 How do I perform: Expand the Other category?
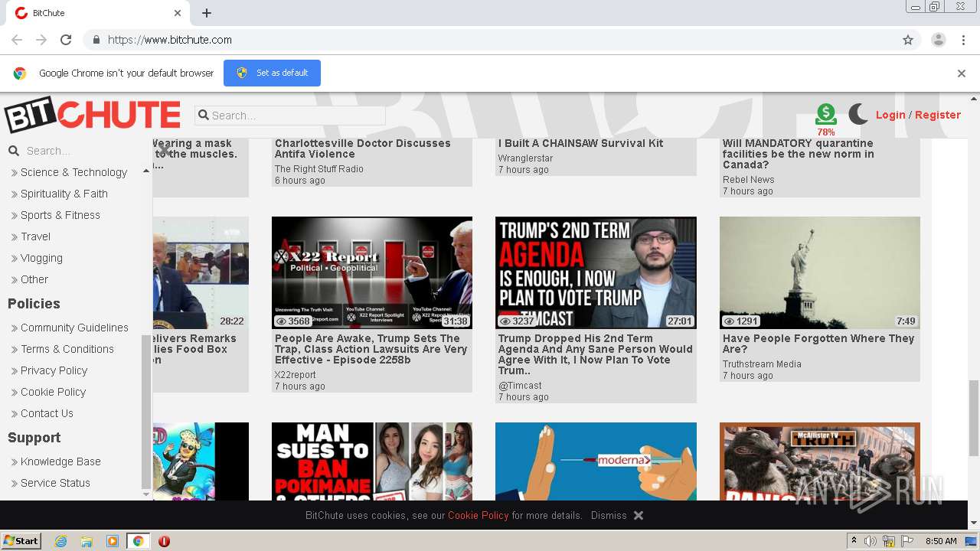(34, 279)
